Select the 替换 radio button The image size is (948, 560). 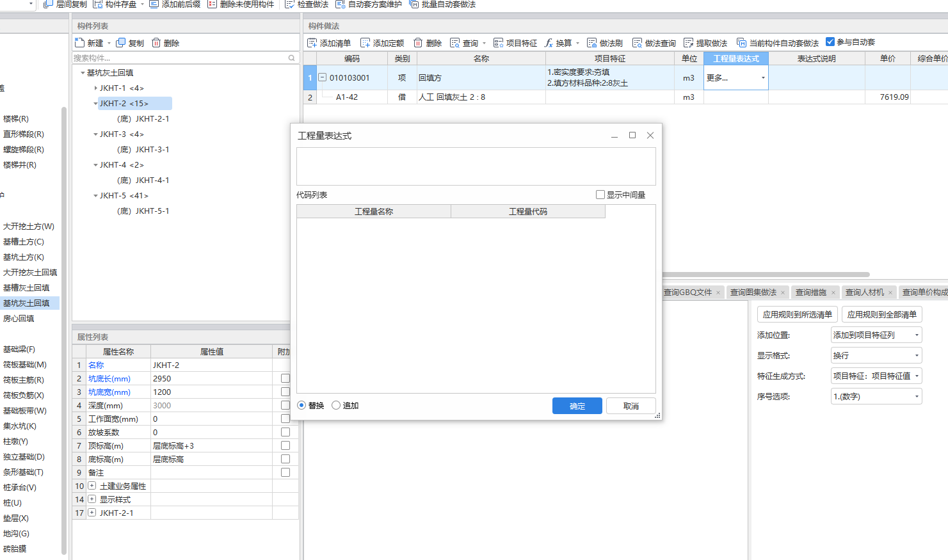click(x=301, y=405)
